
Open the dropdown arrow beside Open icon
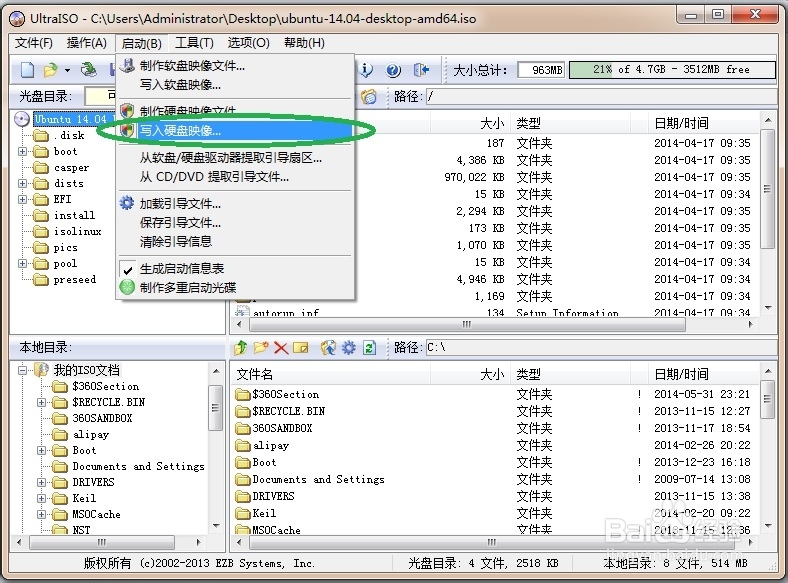point(67,70)
